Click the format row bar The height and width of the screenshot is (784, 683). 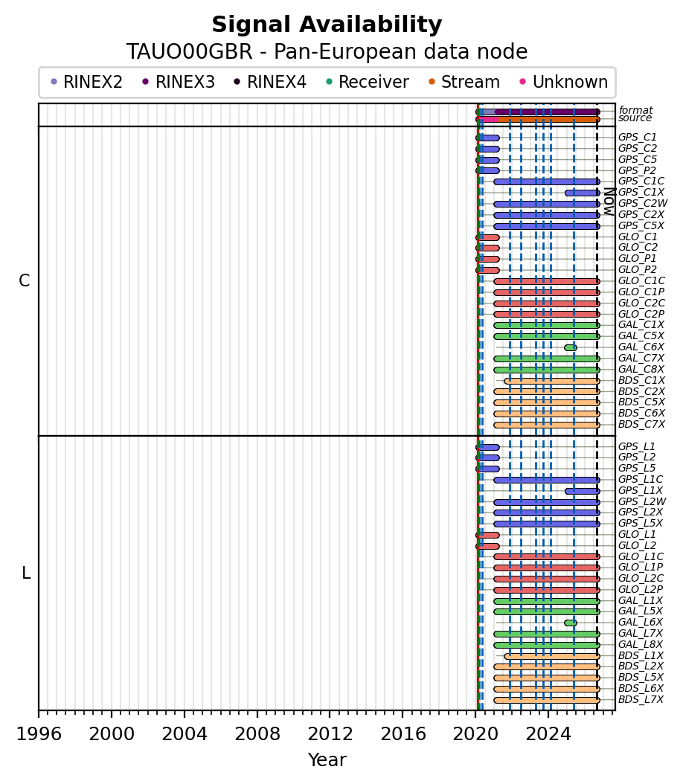pos(537,112)
